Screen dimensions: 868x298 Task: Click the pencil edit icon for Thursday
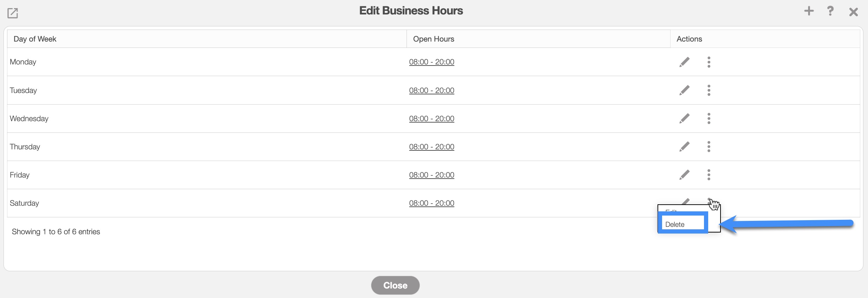tap(684, 147)
